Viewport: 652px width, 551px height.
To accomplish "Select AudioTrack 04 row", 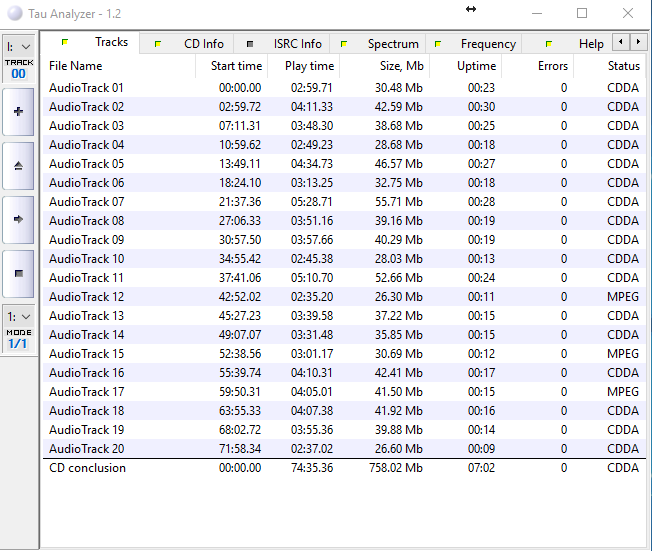I will 344,145.
